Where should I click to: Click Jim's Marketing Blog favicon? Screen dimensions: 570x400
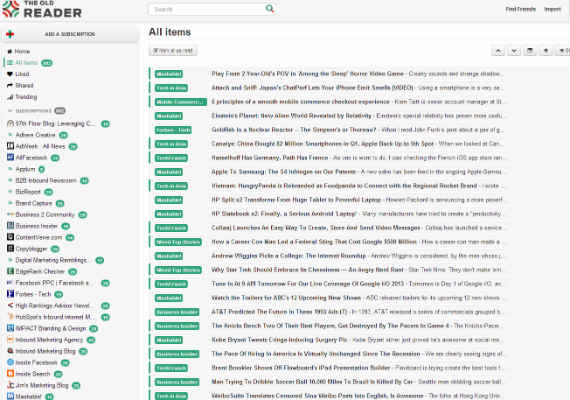pos(11,385)
